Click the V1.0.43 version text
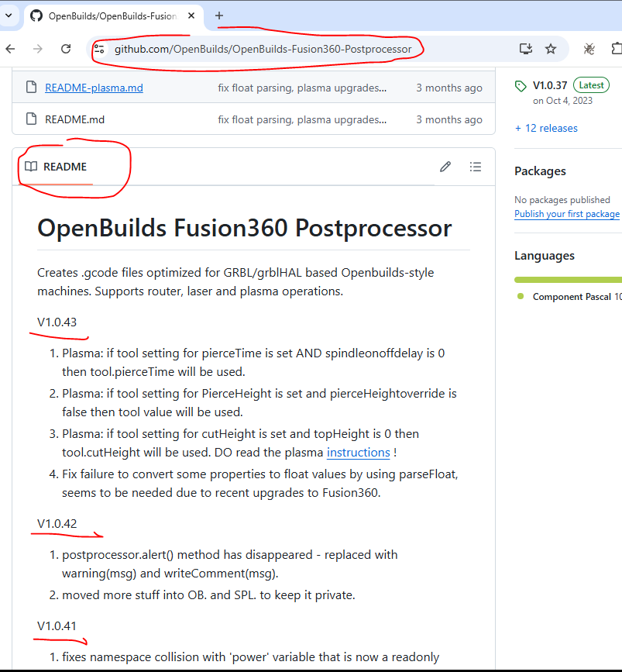622x672 pixels. coord(57,322)
